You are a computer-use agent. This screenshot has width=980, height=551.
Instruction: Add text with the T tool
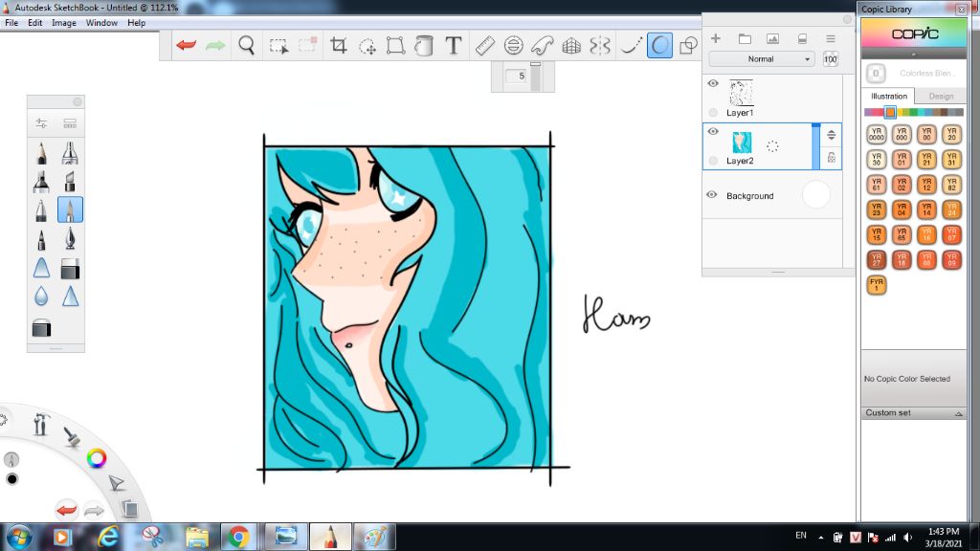(x=453, y=46)
